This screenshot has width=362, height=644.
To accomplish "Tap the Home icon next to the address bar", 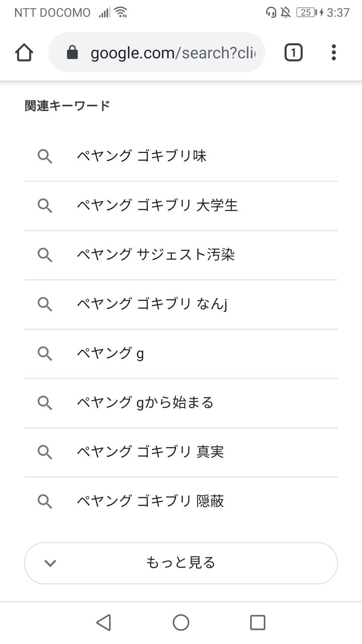I will click(x=24, y=52).
